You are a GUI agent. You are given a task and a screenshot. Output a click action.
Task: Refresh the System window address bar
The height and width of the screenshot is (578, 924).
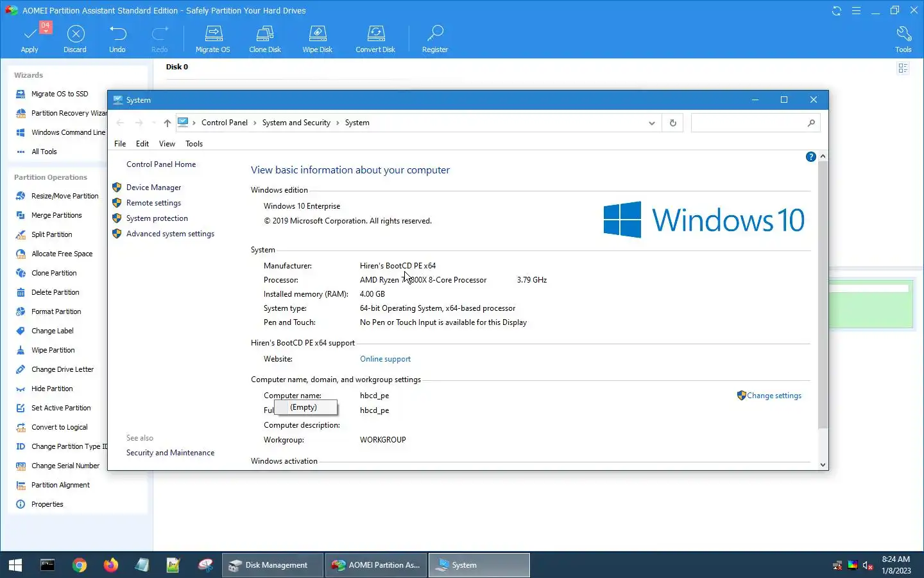click(672, 123)
